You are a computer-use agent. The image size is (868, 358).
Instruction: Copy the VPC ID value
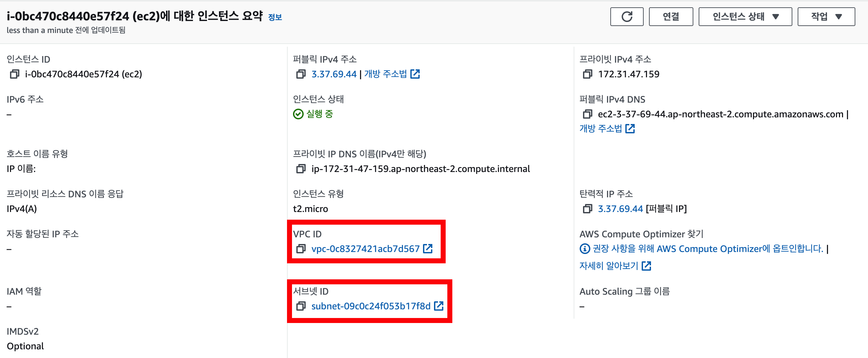[301, 249]
